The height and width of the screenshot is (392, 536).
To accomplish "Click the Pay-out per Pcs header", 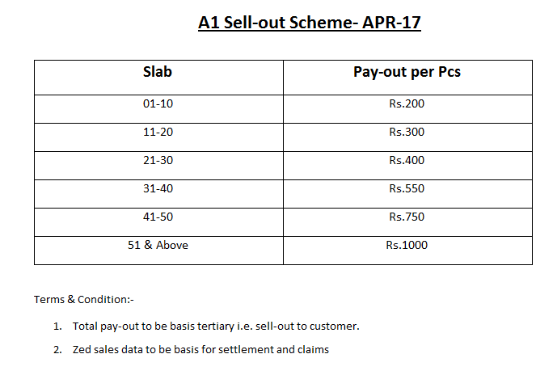I will click(x=407, y=72).
